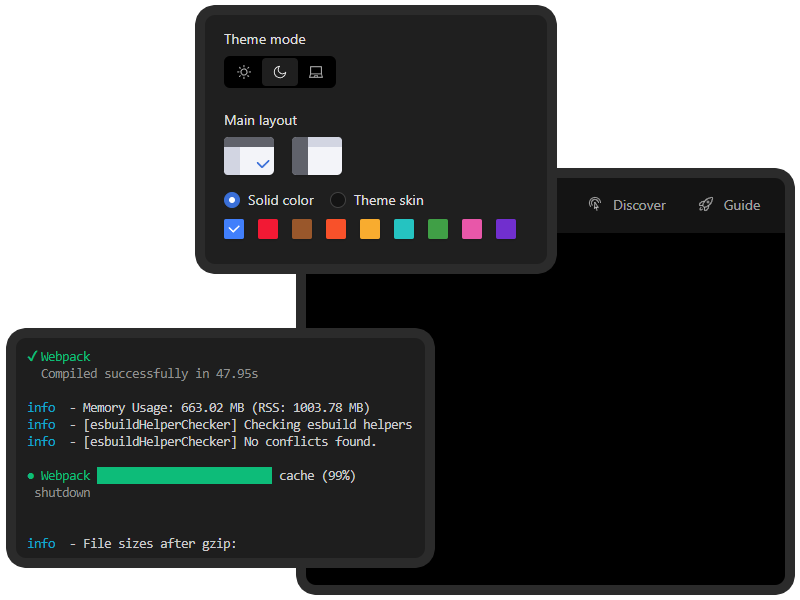Pick the teal color swatch
Image resolution: width=800 pixels, height=600 pixels.
[x=404, y=229]
